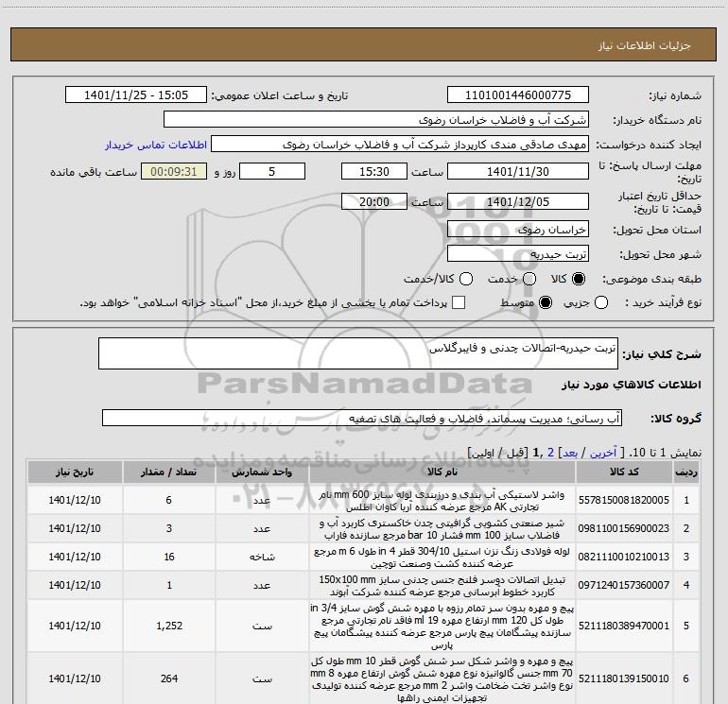The image size is (728, 704).
Task: Select the کالا radio button
Action: coord(579,279)
